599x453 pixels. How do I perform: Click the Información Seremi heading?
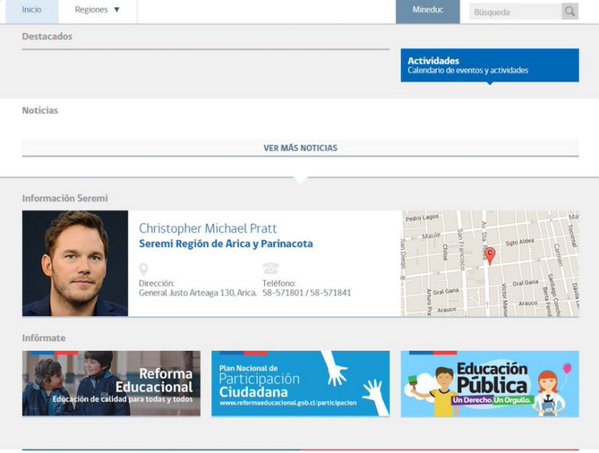click(x=65, y=198)
